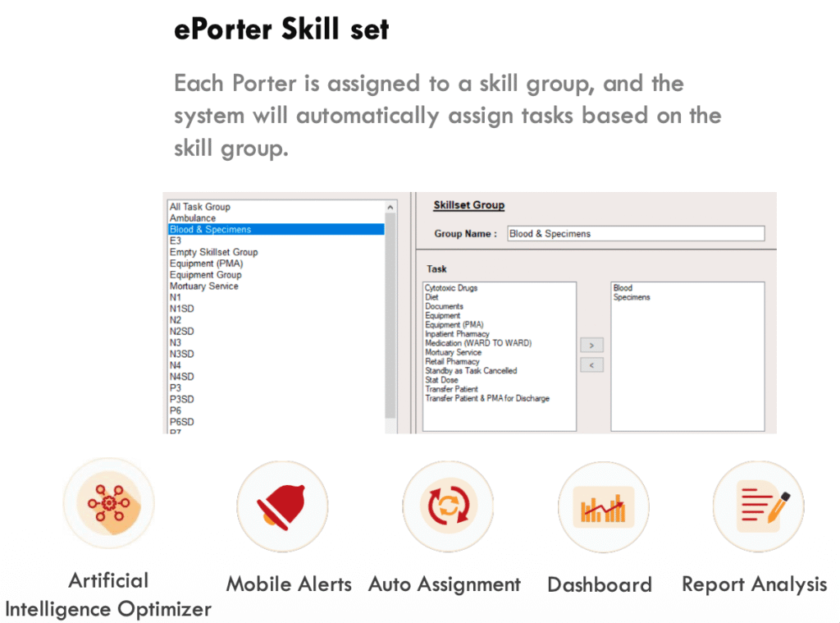Image resolution: width=840 pixels, height=623 pixels.
Task: Click the Artificial Intelligence Optimizer icon
Action: click(x=108, y=503)
